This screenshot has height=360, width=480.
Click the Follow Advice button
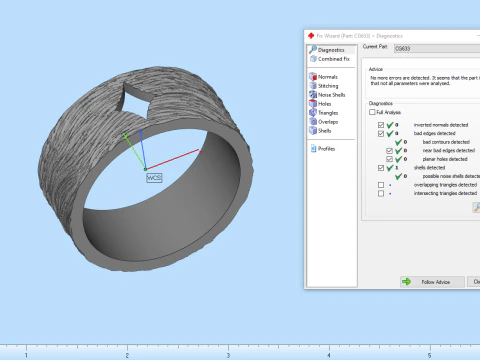(432, 282)
